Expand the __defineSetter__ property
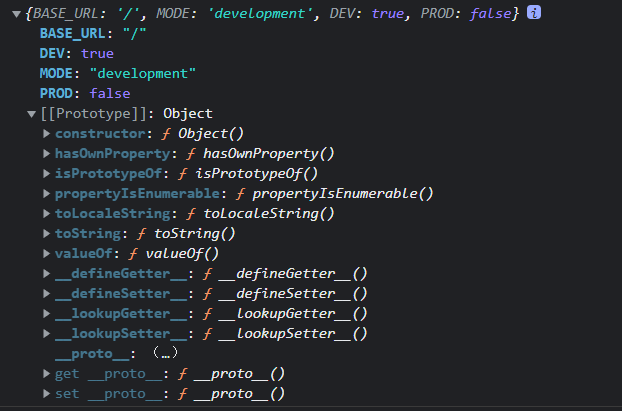 (x=47, y=294)
